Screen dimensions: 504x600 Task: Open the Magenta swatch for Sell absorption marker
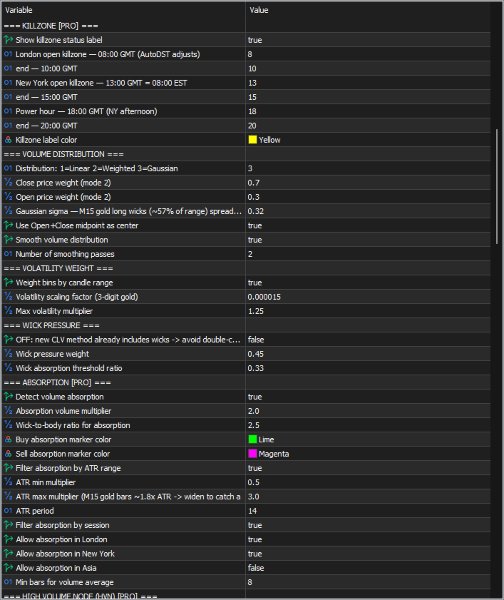point(253,454)
